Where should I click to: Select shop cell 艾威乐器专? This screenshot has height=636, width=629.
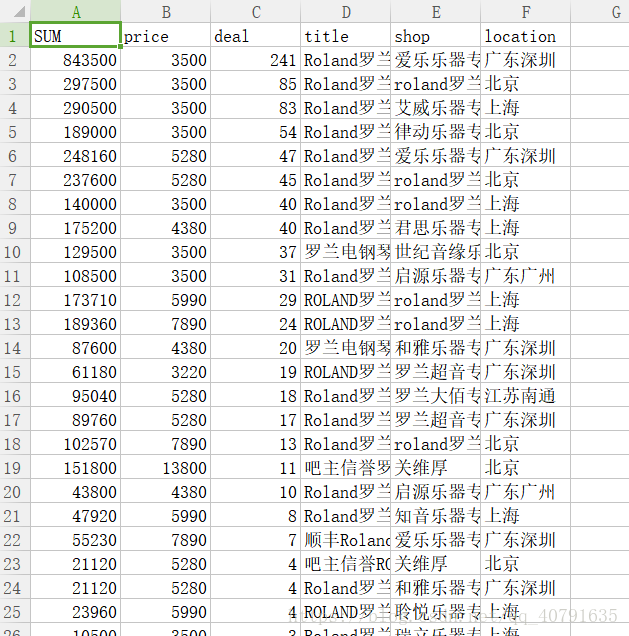[436, 107]
